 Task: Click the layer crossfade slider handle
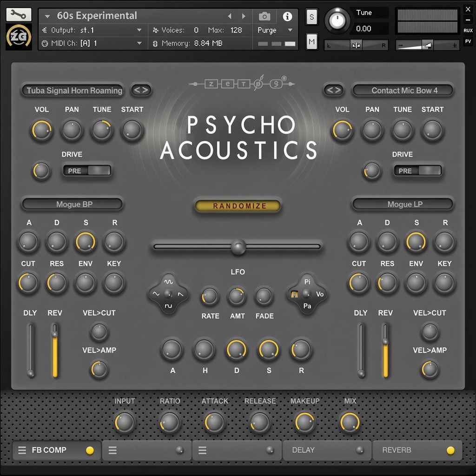point(238,247)
